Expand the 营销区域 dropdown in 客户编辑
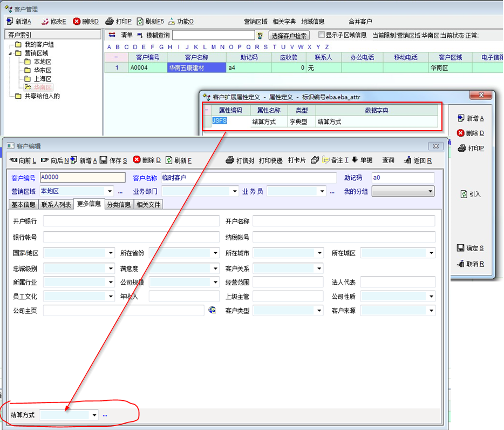The height and width of the screenshot is (430, 504). [x=110, y=191]
